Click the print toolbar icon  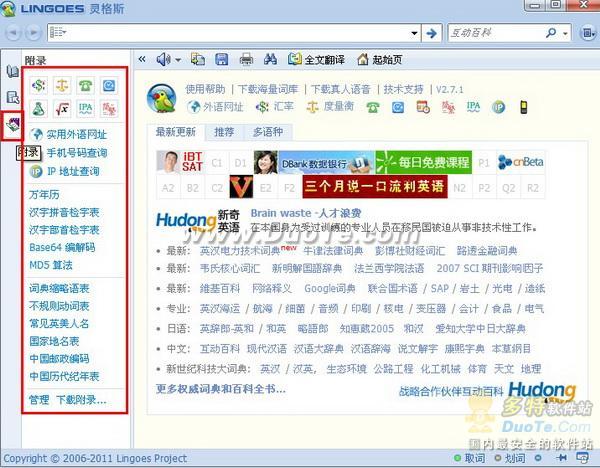click(246, 59)
